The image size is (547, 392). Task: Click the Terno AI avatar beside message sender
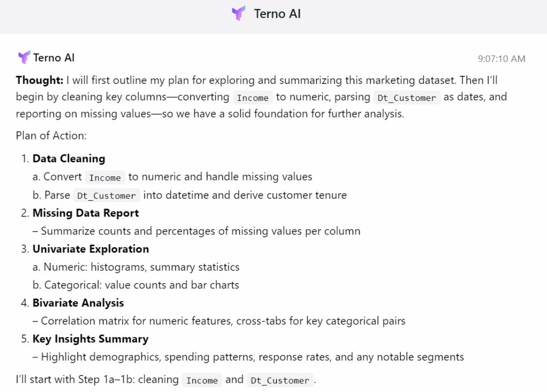(x=24, y=57)
